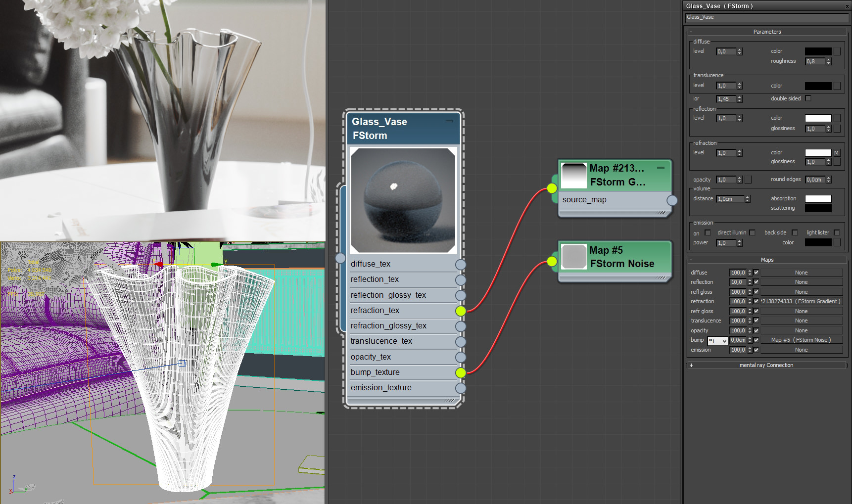Click the opacity_tex input socket
The width and height of the screenshot is (852, 504).
(461, 357)
